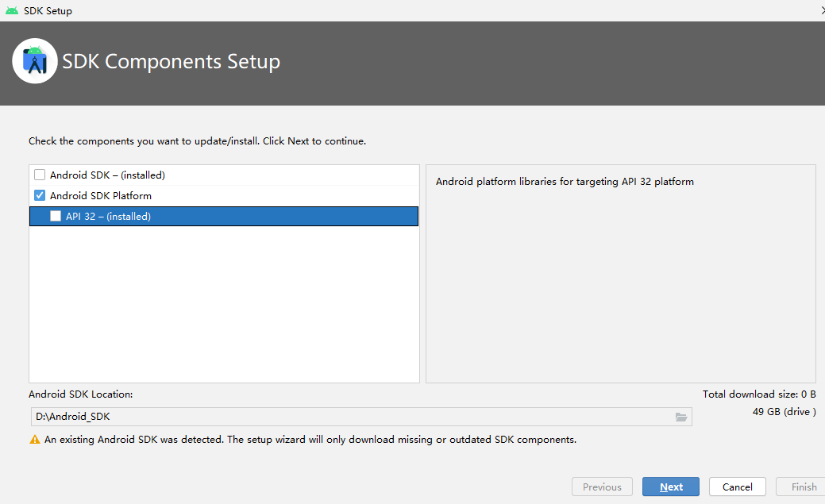Select the API 32 – (installed) entry
Viewport: 825px width, 504px height.
click(x=111, y=216)
